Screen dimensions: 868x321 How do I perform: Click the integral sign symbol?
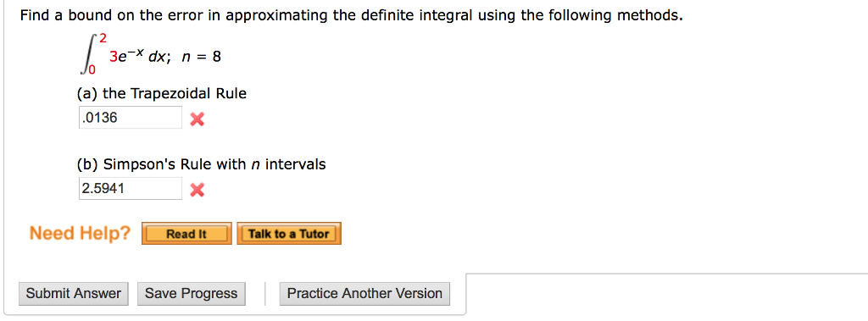88,54
